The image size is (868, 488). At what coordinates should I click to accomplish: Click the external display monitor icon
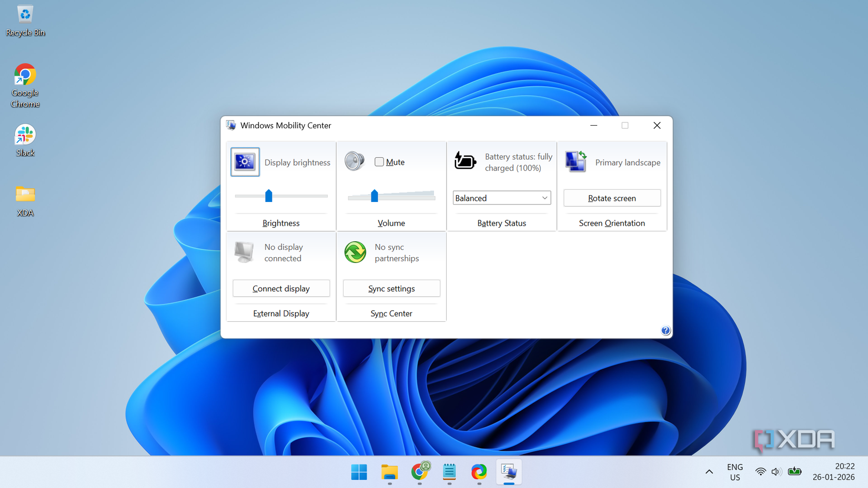coord(245,252)
